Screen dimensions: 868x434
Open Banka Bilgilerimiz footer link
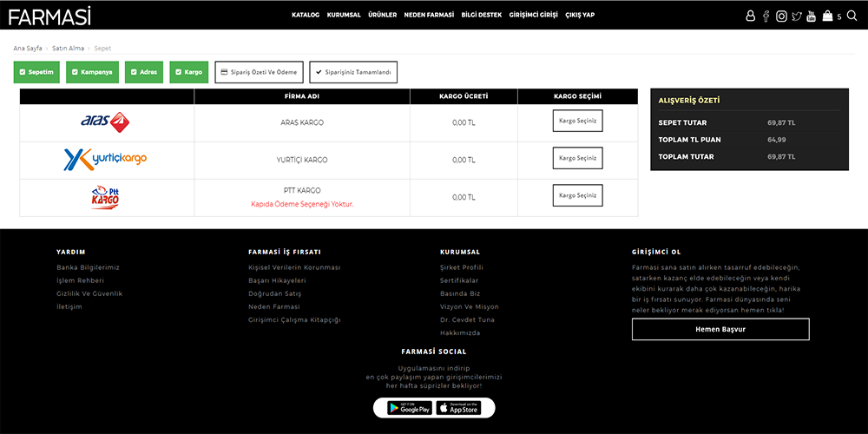pos(88,267)
